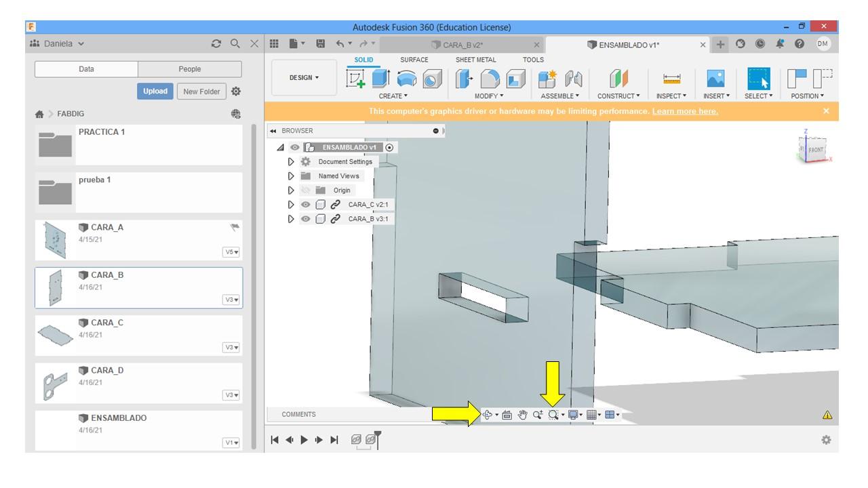
Task: Switch to the SURFACE tab
Action: (414, 60)
